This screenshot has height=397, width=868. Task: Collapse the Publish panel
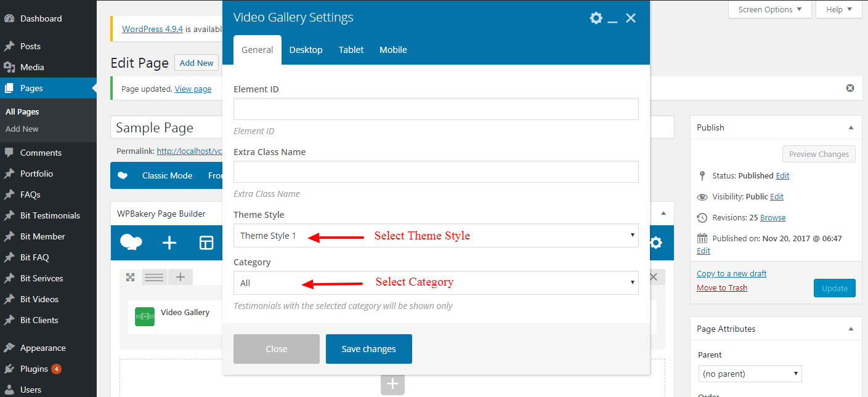click(x=851, y=127)
